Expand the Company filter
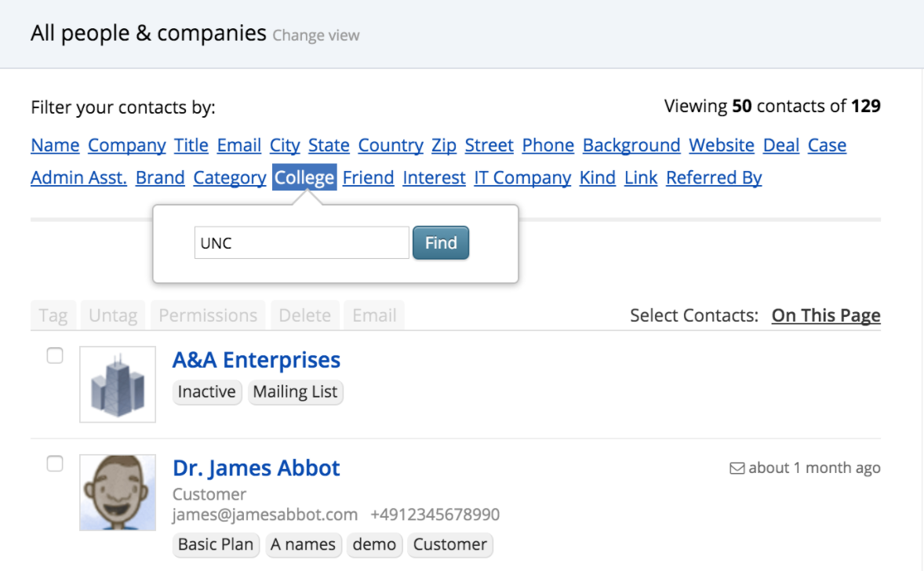This screenshot has width=924, height=571. coord(127,145)
